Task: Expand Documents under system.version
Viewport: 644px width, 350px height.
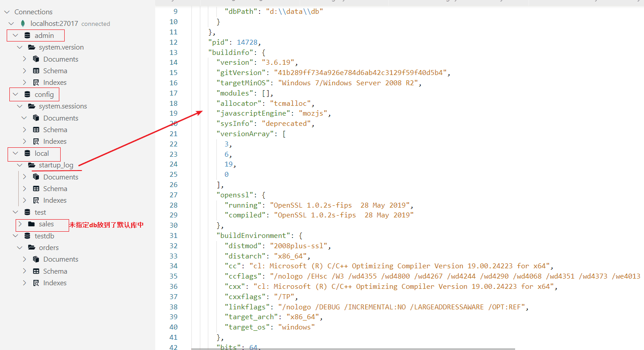Action: [25, 59]
